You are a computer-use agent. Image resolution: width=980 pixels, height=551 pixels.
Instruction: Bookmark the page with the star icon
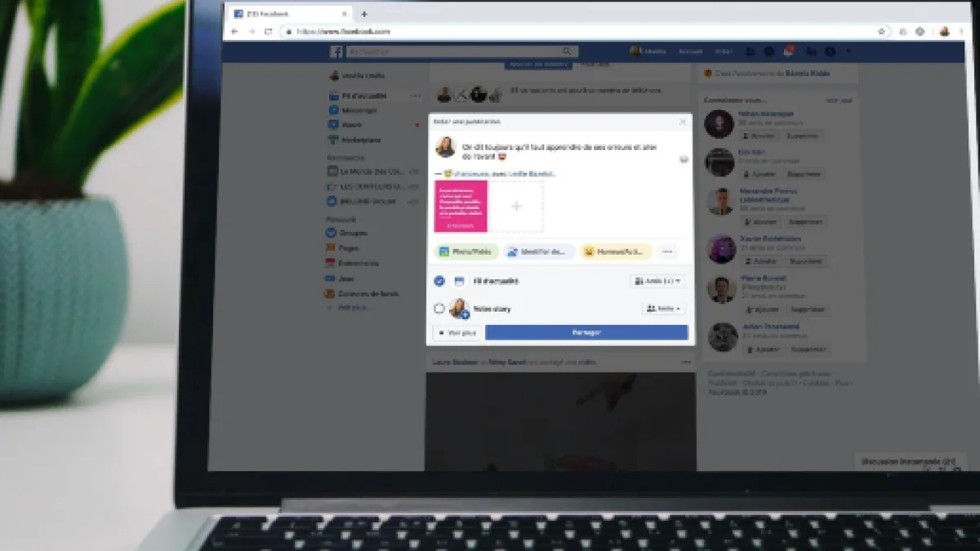click(x=881, y=32)
